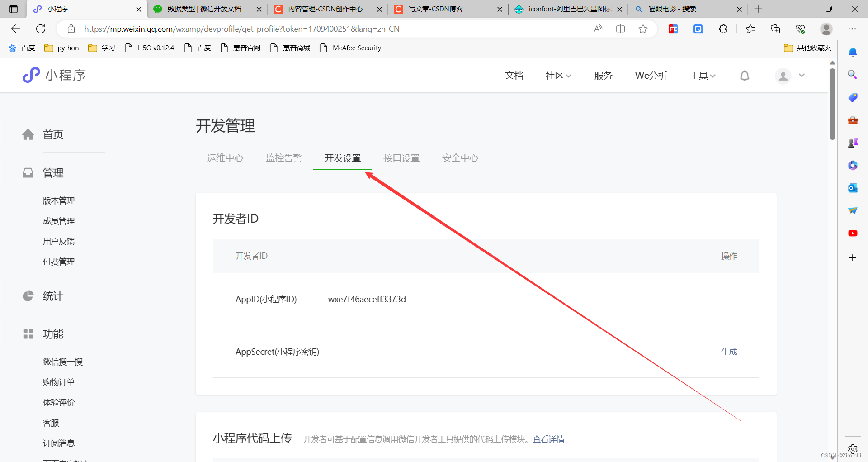
Task: Open 订阅消息 in sidebar
Action: [x=59, y=443]
